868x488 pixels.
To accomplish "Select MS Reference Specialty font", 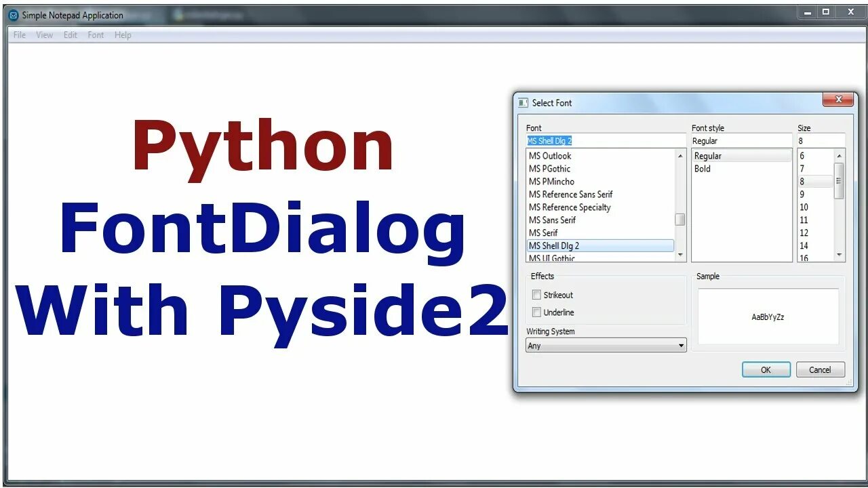I will coord(601,207).
